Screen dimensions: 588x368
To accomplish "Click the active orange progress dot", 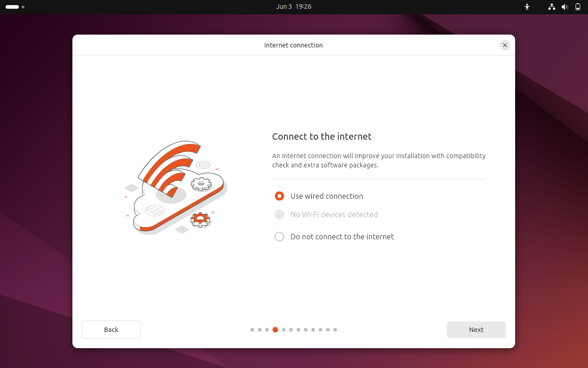I will [x=275, y=330].
